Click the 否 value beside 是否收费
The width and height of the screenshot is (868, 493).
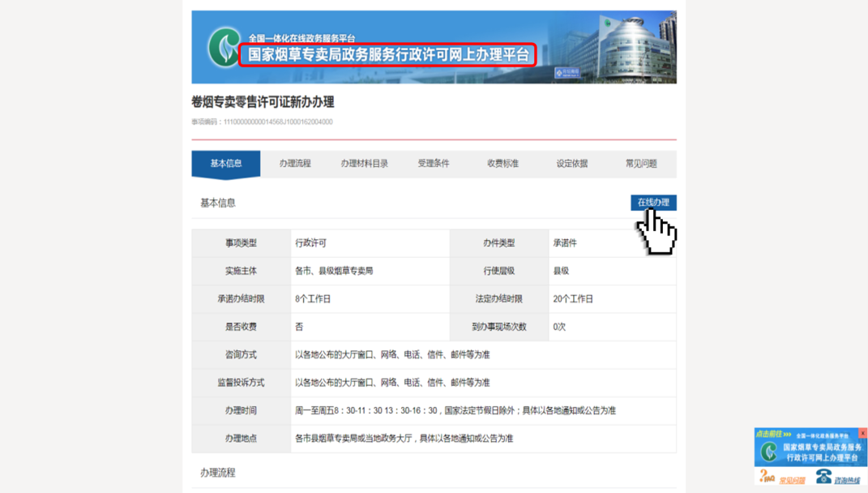[300, 327]
